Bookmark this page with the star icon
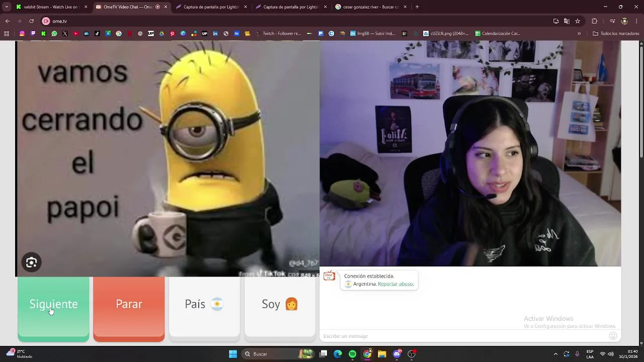The image size is (644, 362). [x=578, y=21]
